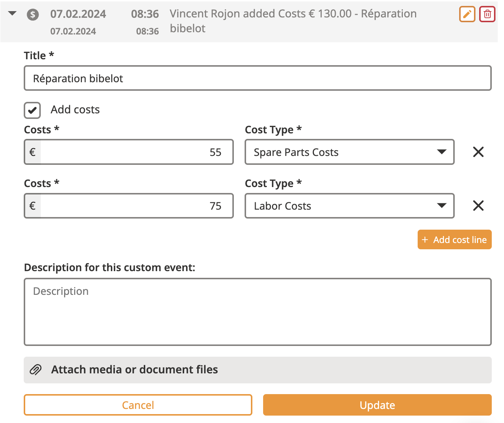Viewport: 504px width, 423px height.
Task: Remove the Labor Costs line
Action: pos(478,206)
